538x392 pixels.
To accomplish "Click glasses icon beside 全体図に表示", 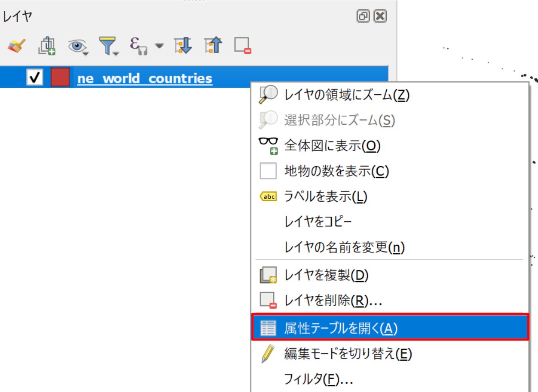I will 269,146.
